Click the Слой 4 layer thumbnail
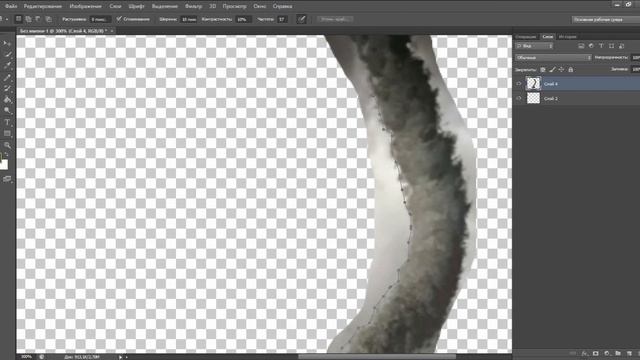The height and width of the screenshot is (360, 640). 533,84
